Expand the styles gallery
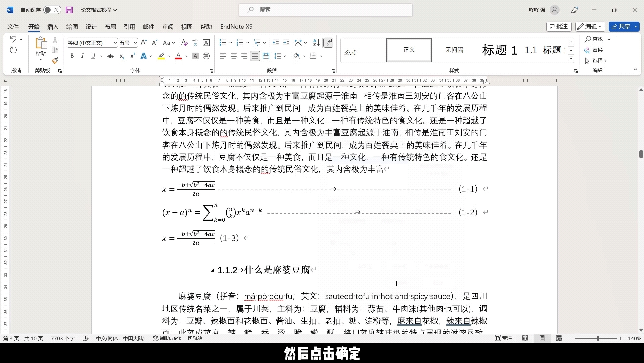Image resolution: width=644 pixels, height=363 pixels. (571, 59)
